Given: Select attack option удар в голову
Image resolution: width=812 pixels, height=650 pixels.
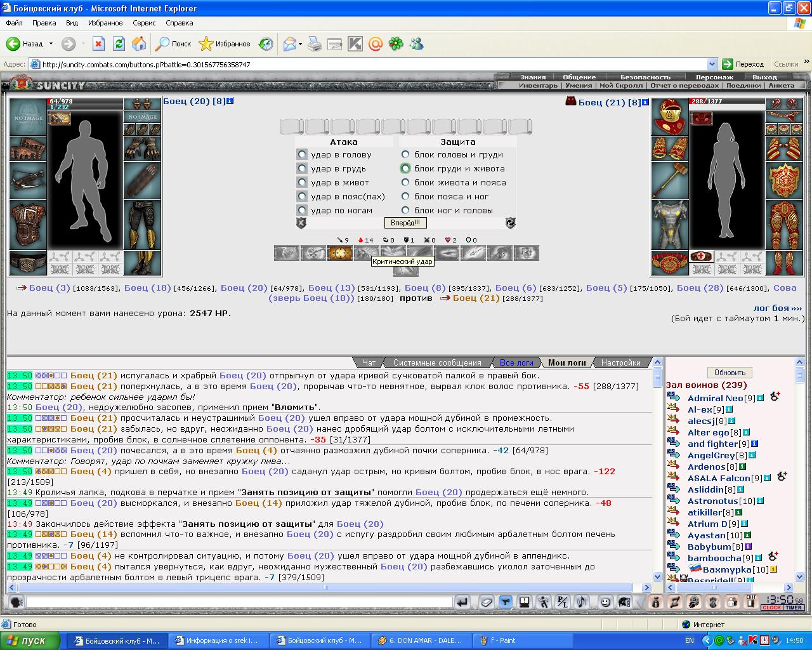Looking at the screenshot, I should coord(302,154).
